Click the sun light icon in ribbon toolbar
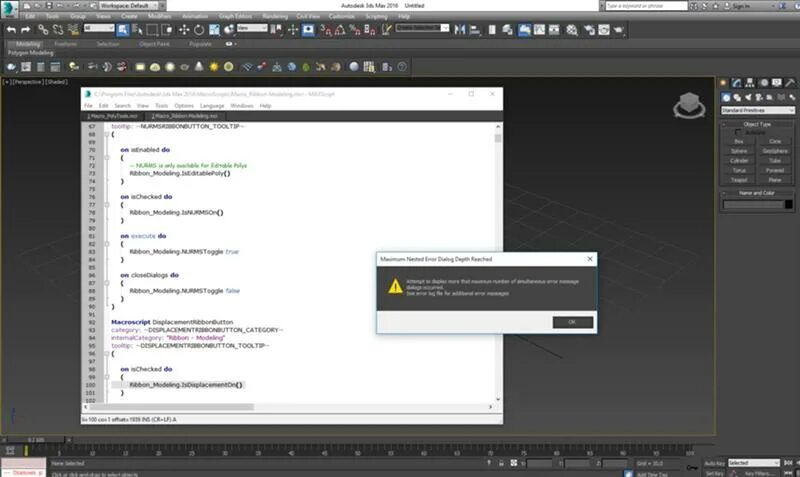The width and height of the screenshot is (800, 477). point(214,67)
